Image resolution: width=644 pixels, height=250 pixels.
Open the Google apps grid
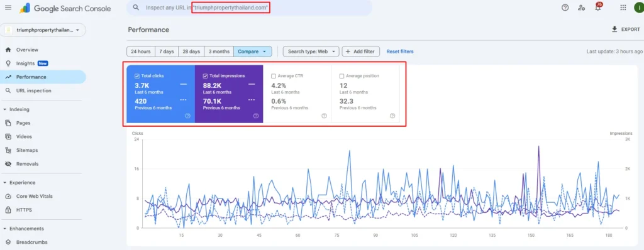(x=623, y=8)
